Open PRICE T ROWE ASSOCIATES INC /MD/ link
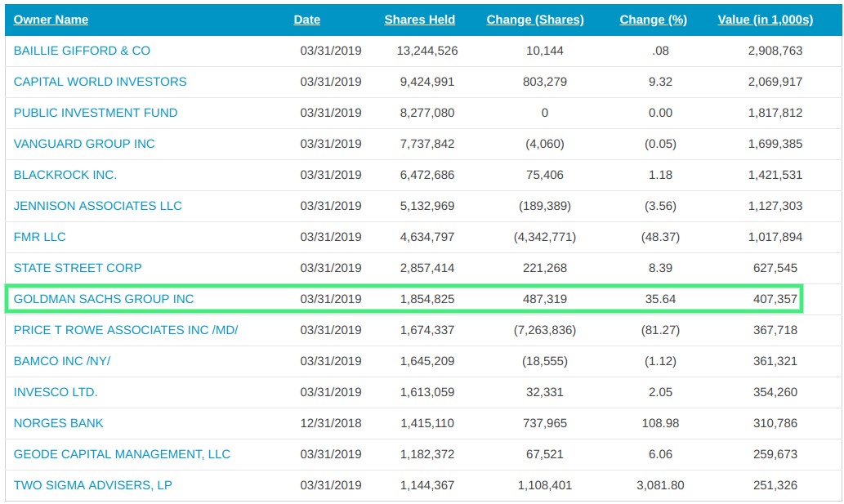 point(126,330)
